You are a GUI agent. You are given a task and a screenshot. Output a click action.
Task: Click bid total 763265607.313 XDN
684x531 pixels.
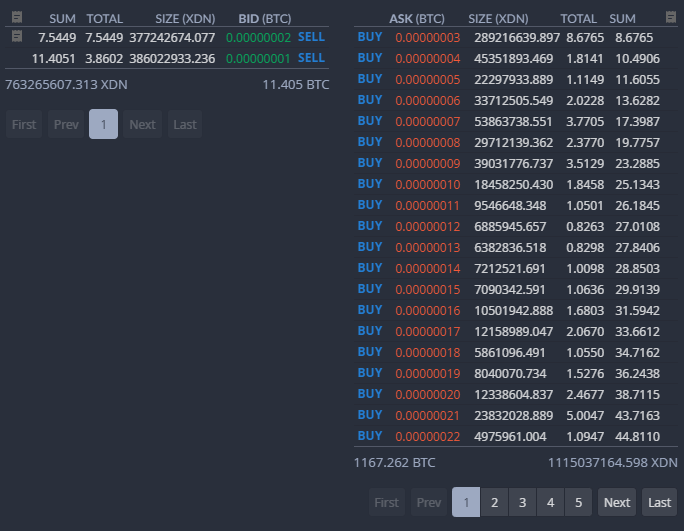click(66, 84)
